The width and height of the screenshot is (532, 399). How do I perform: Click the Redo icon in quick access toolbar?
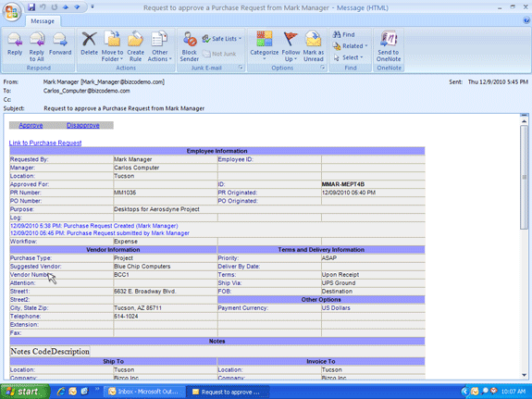click(x=55, y=6)
